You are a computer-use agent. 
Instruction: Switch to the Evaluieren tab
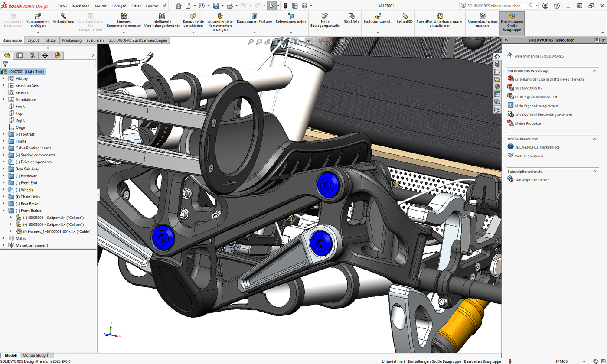[95, 40]
